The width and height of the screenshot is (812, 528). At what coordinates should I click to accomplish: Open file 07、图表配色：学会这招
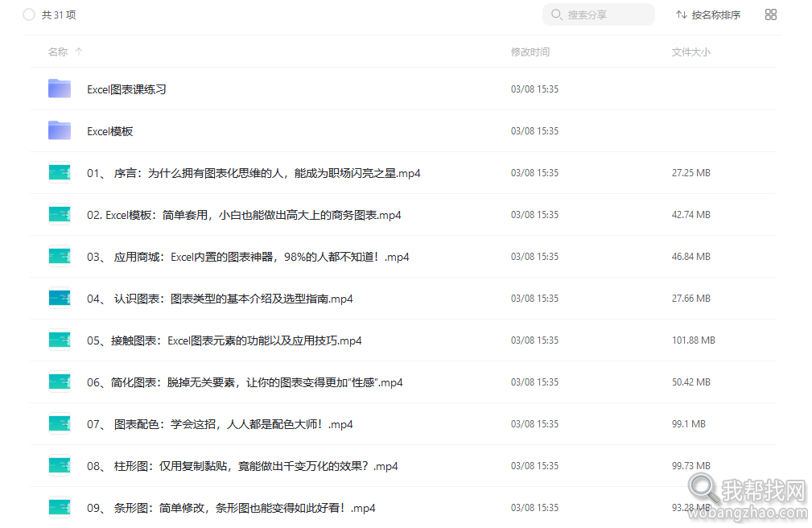(220, 424)
